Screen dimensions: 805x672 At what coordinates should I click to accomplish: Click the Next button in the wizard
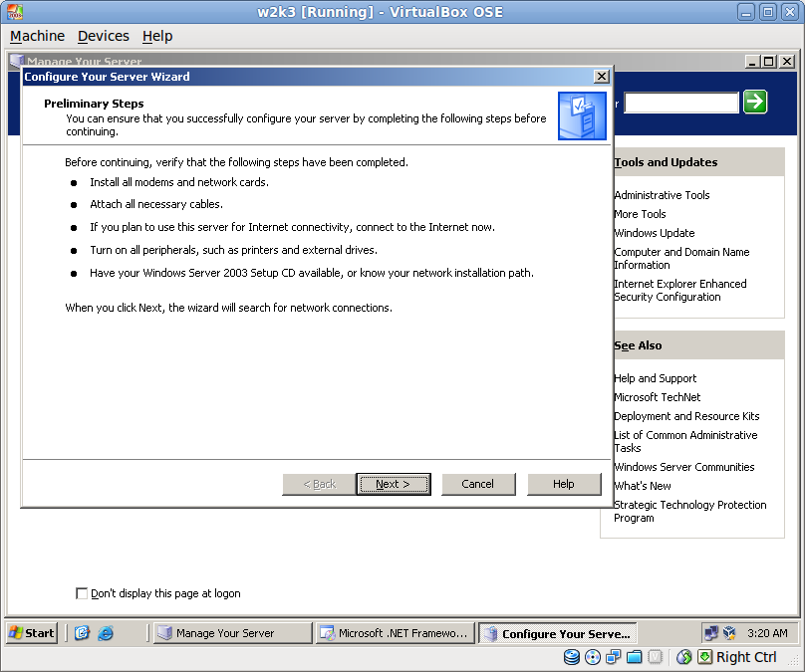pos(394,484)
